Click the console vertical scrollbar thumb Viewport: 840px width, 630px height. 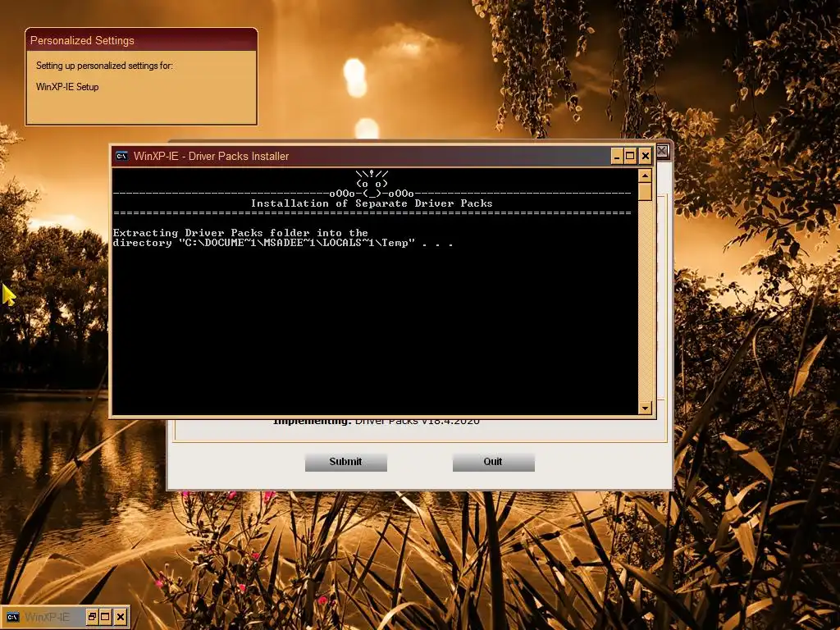[x=645, y=192]
